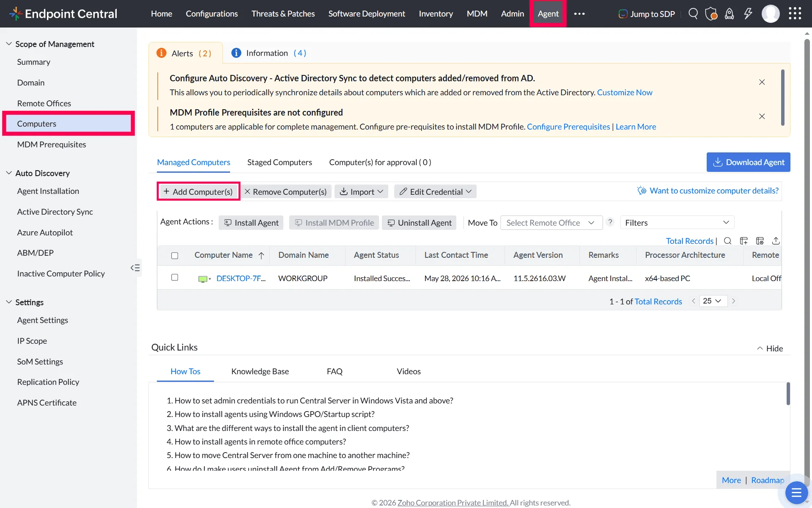This screenshot has height=508, width=812.
Task: Open the Videos quick links tab
Action: (409, 371)
